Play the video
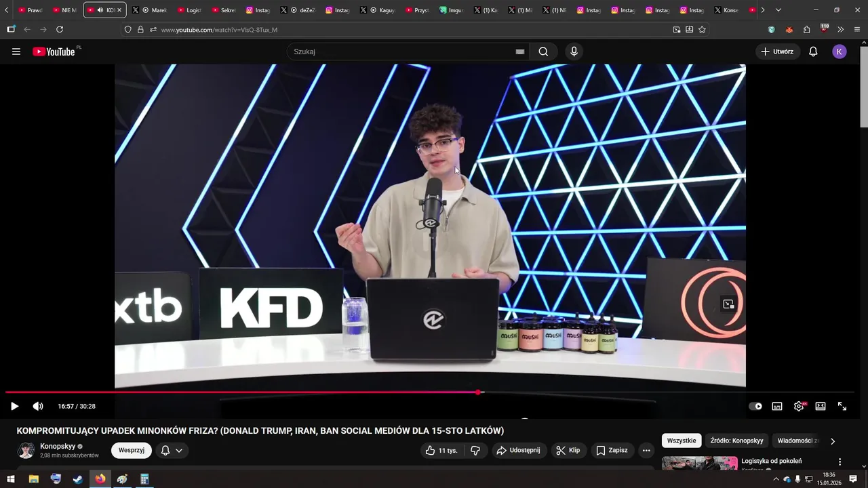The height and width of the screenshot is (488, 868). click(14, 406)
